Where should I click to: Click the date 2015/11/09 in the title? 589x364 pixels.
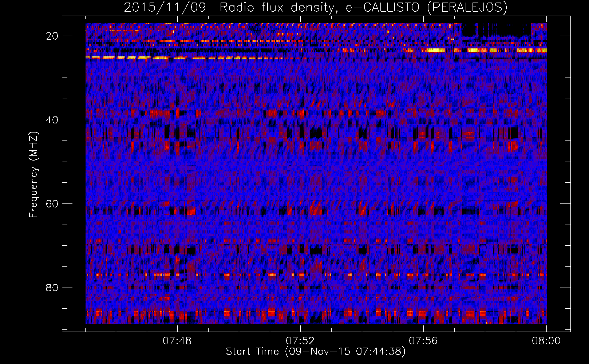pyautogui.click(x=165, y=7)
